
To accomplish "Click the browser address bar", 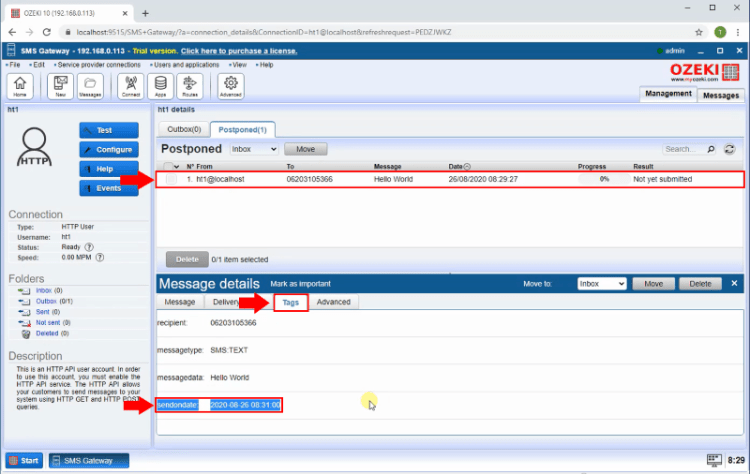I will (x=378, y=32).
